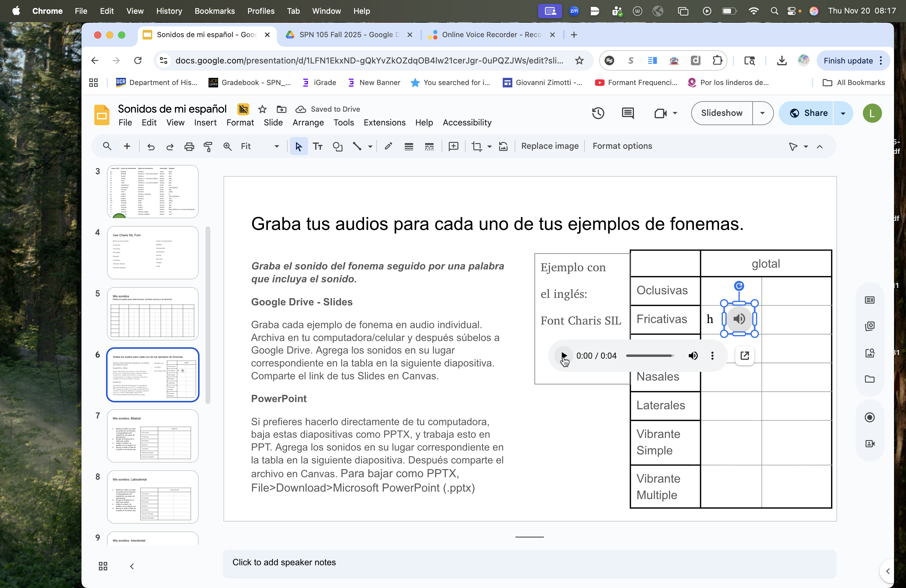Image resolution: width=906 pixels, height=588 pixels.
Task: Add a new slide with plus icon
Action: (127, 146)
